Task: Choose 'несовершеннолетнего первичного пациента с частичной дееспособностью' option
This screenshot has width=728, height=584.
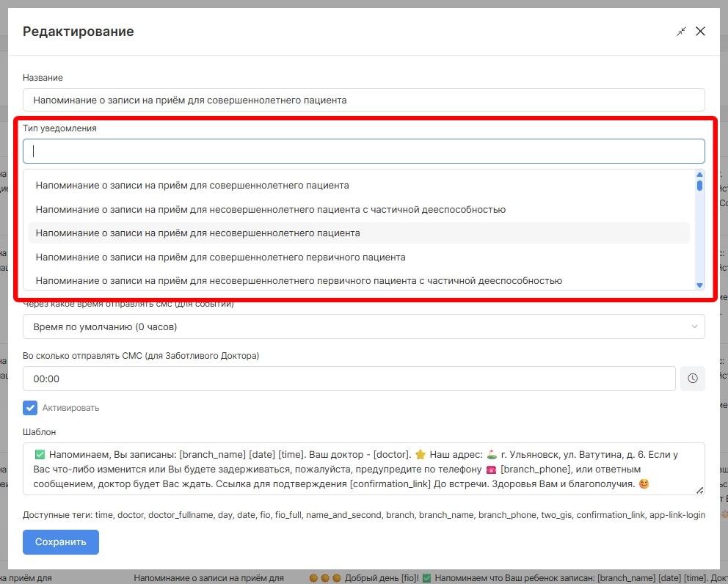Action: (x=299, y=280)
